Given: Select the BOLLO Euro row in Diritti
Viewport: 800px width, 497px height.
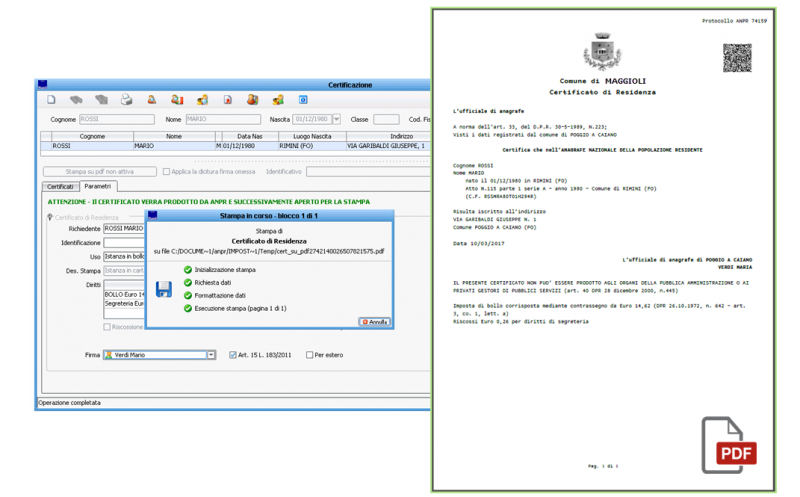Looking at the screenshot, I should tap(124, 294).
